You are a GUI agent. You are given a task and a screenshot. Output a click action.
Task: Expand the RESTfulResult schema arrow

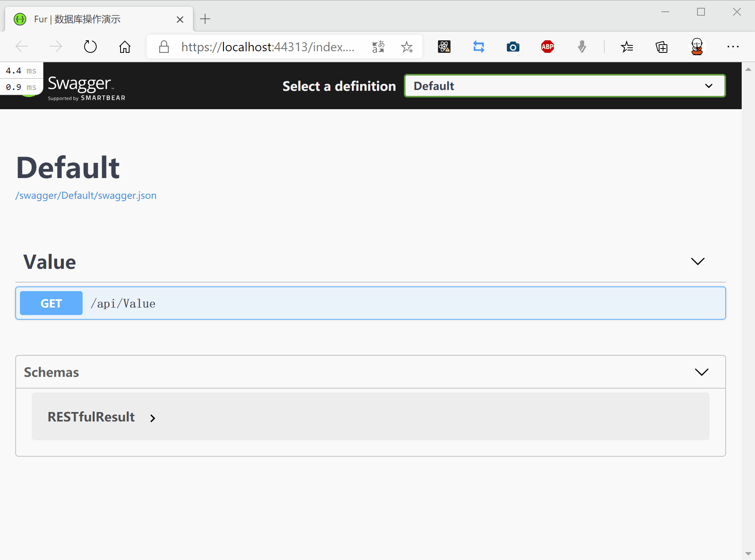tap(153, 418)
